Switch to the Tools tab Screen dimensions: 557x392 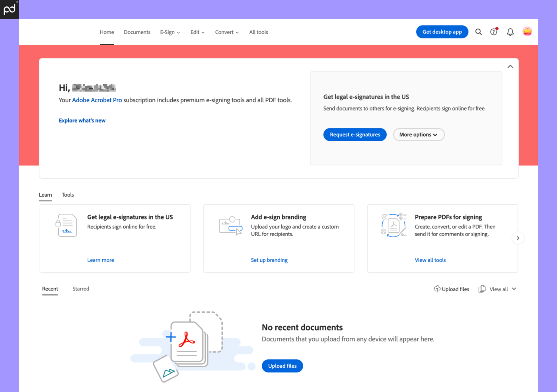(67, 195)
